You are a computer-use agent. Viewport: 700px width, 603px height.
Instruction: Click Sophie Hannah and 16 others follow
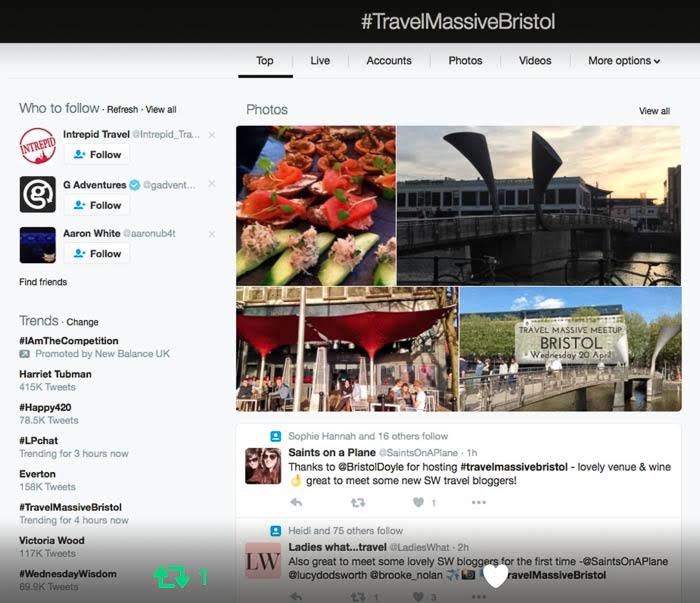(x=368, y=436)
